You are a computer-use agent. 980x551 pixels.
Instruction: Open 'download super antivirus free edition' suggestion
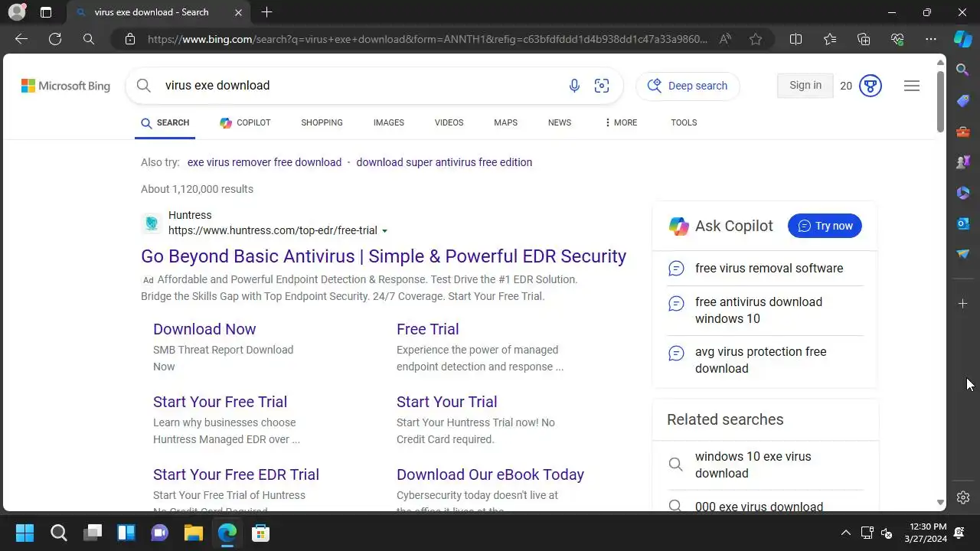pos(444,162)
